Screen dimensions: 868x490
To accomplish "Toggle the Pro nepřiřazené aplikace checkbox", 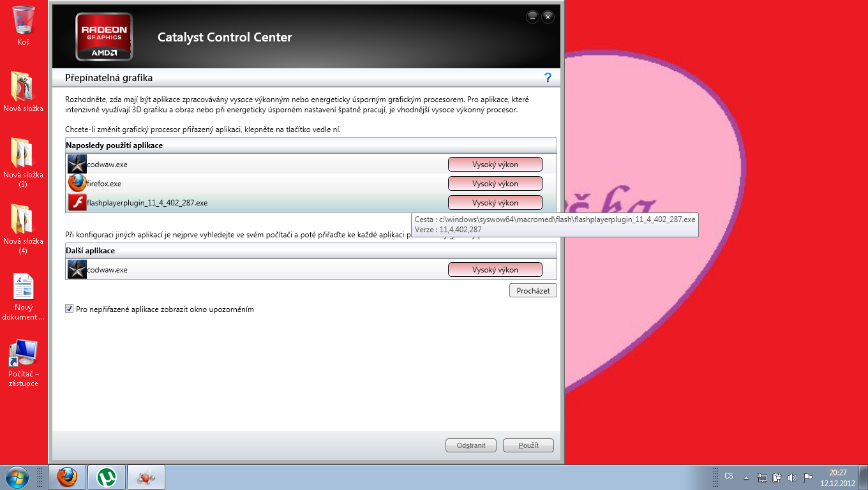I will (69, 309).
